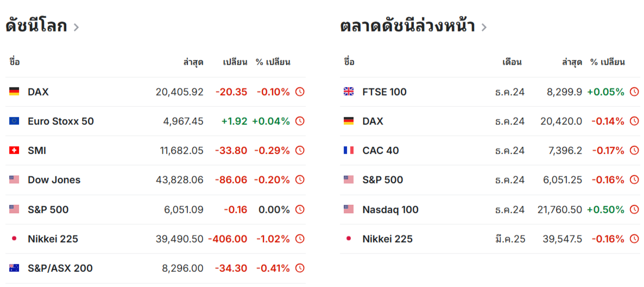The width and height of the screenshot is (644, 287).
Task: Expand the ตลาดดัชนีล่วงหน้า section chevron
Action: click(484, 28)
